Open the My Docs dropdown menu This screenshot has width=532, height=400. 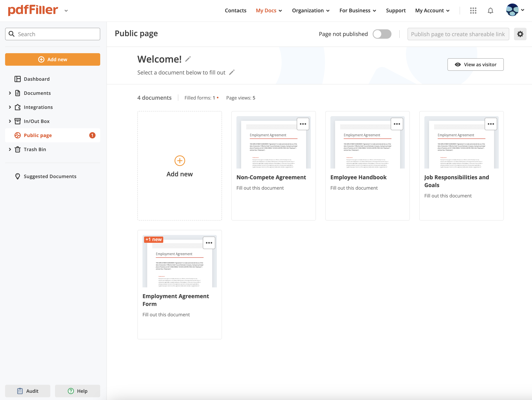click(x=269, y=11)
